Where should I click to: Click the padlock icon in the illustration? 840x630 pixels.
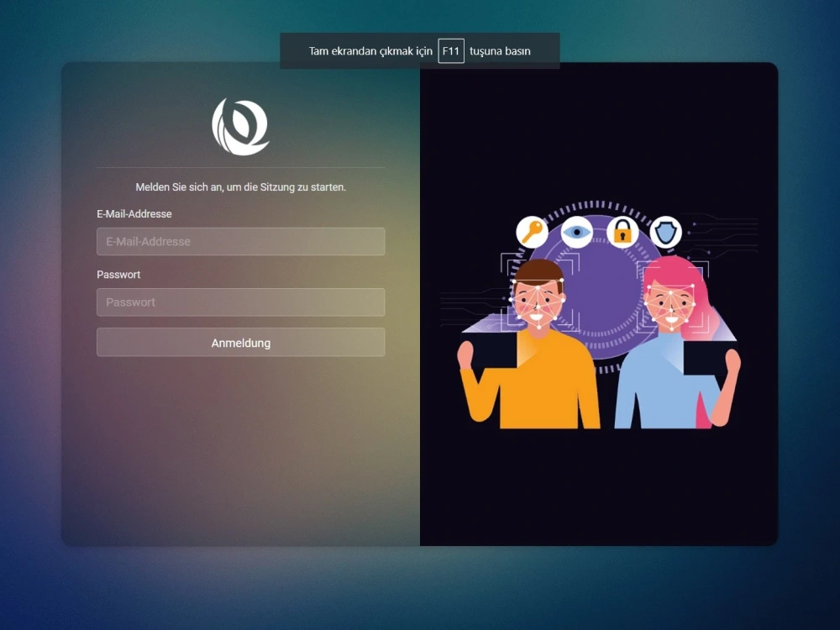pyautogui.click(x=622, y=232)
